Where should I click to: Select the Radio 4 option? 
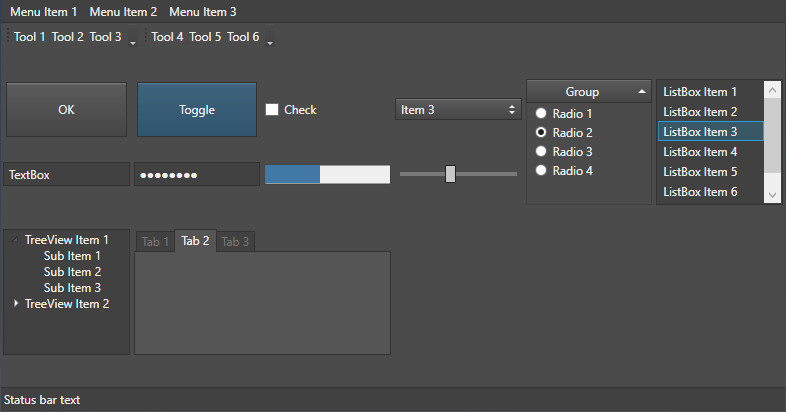click(x=564, y=170)
